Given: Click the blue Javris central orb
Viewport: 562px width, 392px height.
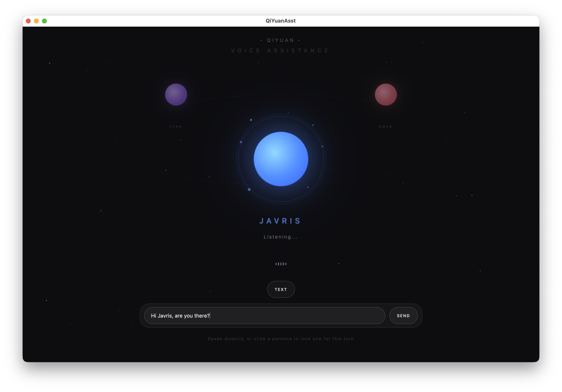Looking at the screenshot, I should 281,159.
